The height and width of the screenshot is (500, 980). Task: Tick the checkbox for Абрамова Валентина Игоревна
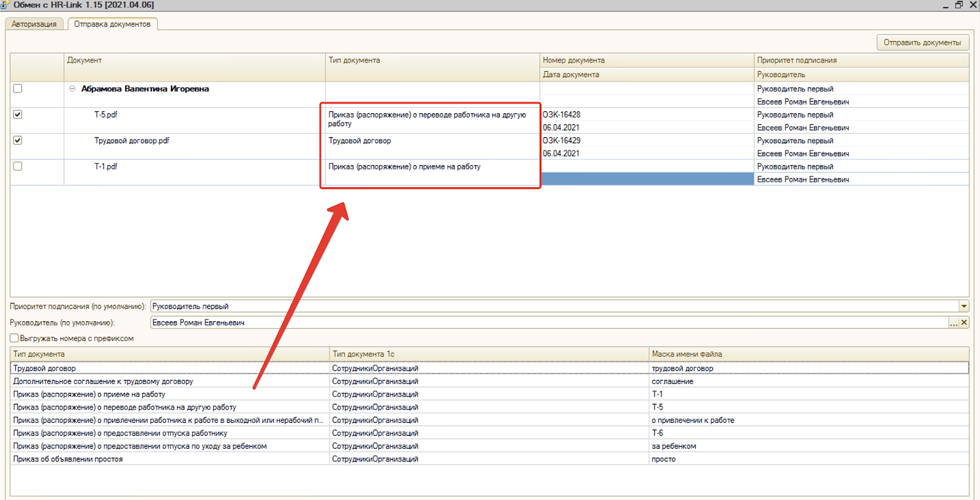[18, 88]
